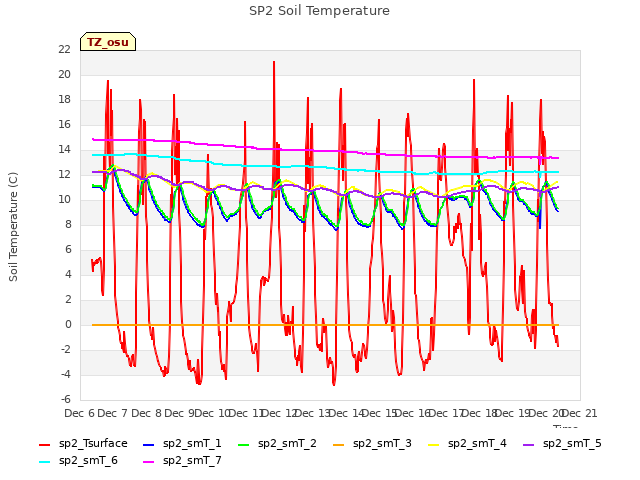This screenshot has height=480, width=640.
Task: Click the cyan sp2_smT_6 legend swatch
Action: (44, 462)
